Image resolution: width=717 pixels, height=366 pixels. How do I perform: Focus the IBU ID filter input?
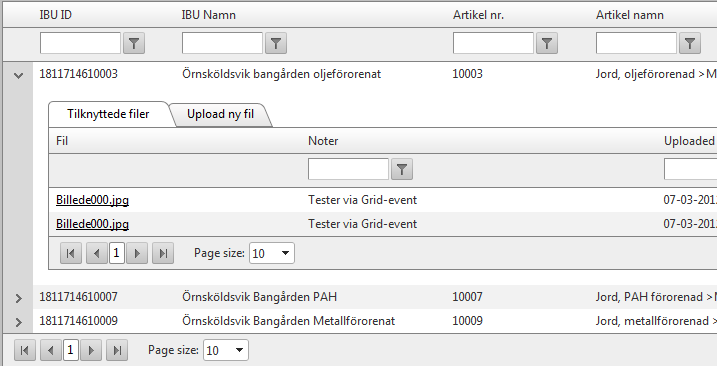pos(80,43)
